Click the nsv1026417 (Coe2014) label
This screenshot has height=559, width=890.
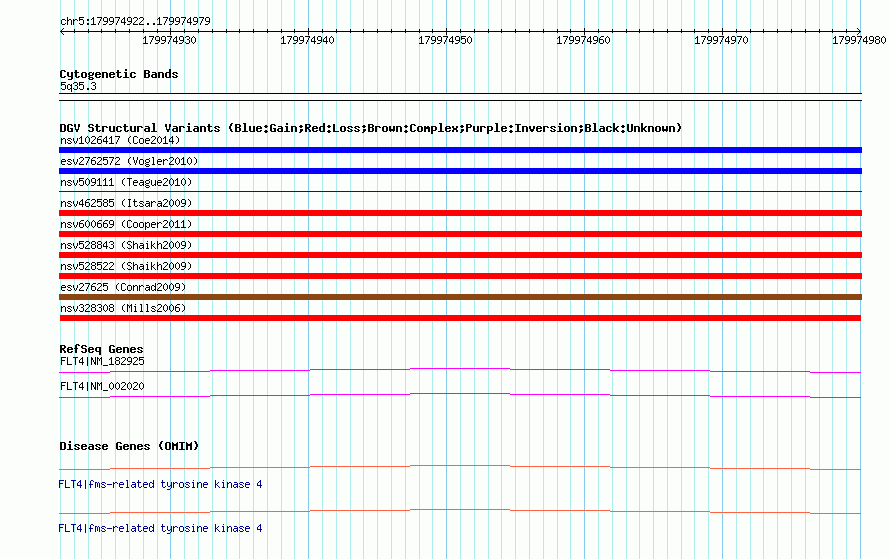pyautogui.click(x=120, y=140)
